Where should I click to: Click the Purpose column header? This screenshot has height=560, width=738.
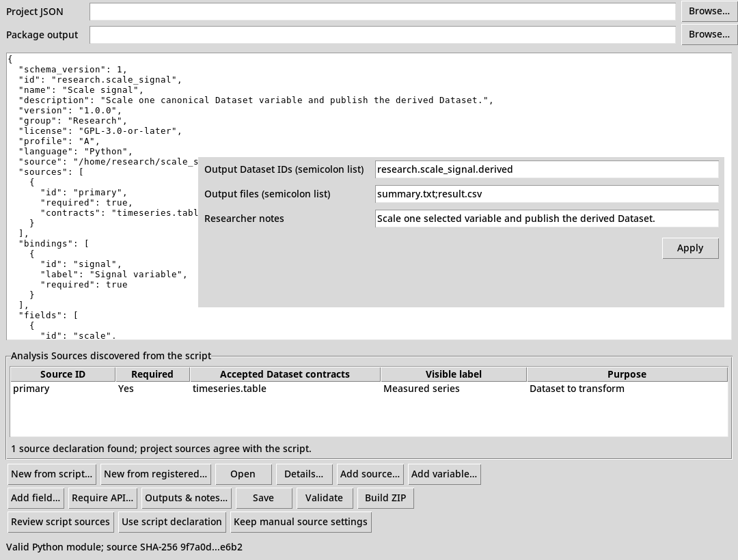[627, 374]
